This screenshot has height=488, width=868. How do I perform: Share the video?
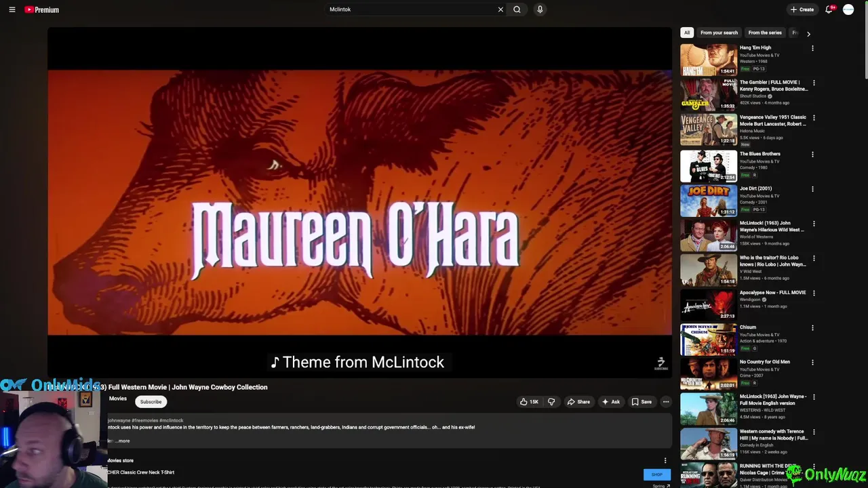578,402
